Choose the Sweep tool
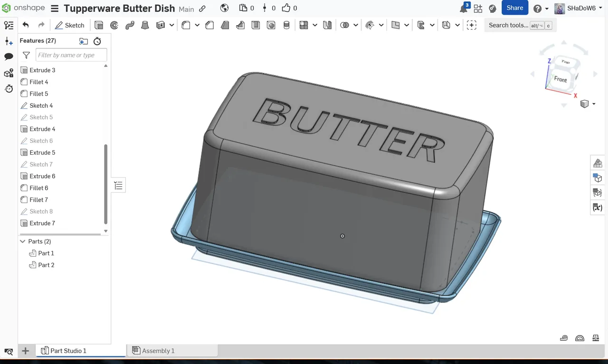608x364 pixels. tap(130, 25)
